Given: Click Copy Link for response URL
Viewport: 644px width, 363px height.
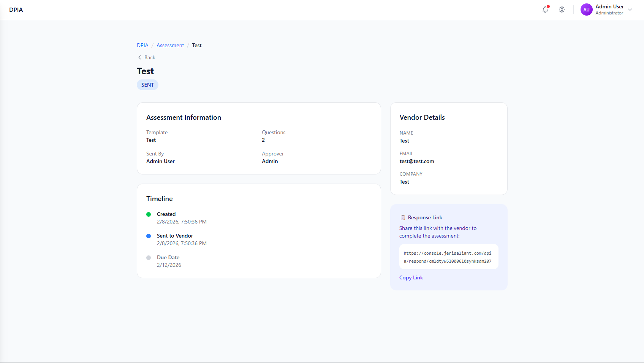Looking at the screenshot, I should (411, 277).
